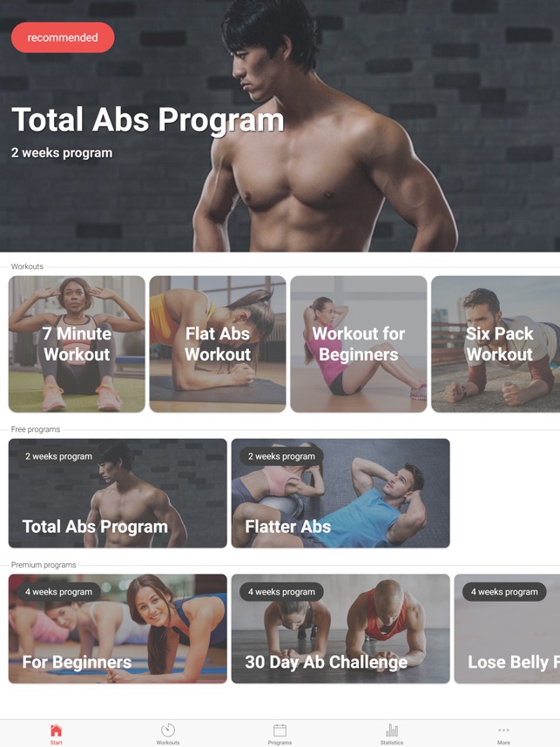Open the Lose Belly premium program card
The image size is (560, 747).
[507, 629]
